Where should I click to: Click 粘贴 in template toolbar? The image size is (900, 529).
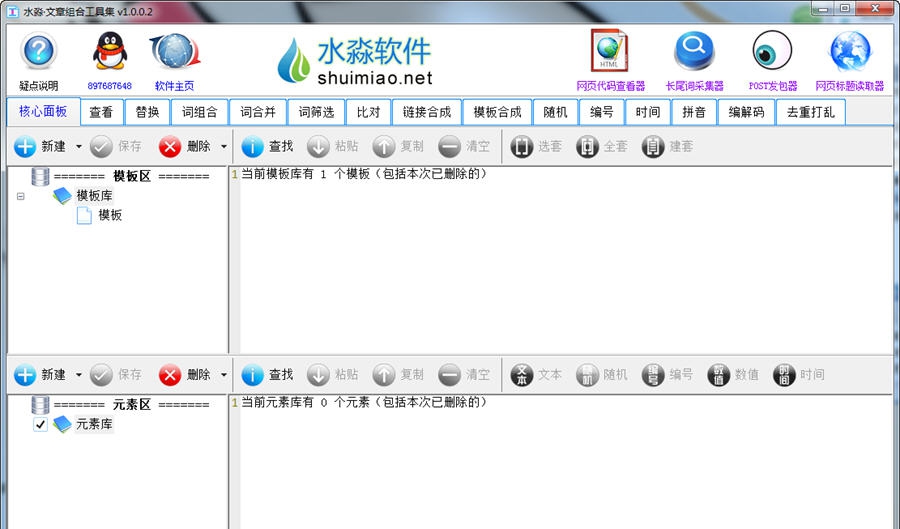click(x=333, y=146)
